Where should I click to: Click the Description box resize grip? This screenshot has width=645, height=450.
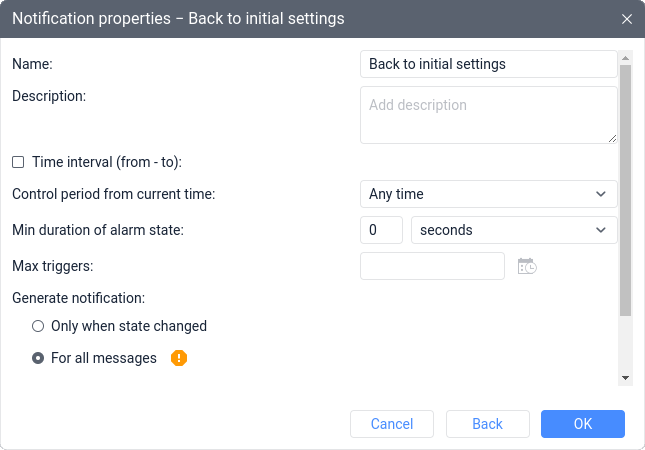[612, 139]
